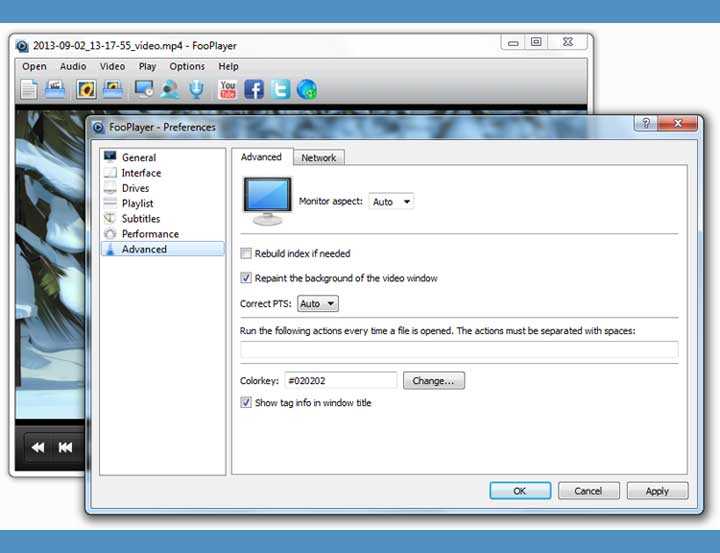Minimize the FooPlayer main window
The height and width of the screenshot is (553, 720).
tap(513, 42)
